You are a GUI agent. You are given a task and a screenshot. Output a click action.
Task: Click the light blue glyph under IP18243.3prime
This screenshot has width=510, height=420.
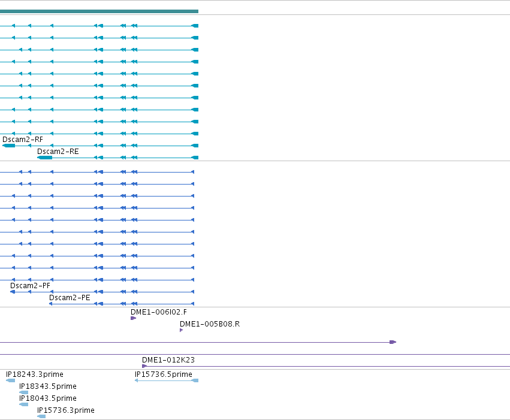click(10, 380)
